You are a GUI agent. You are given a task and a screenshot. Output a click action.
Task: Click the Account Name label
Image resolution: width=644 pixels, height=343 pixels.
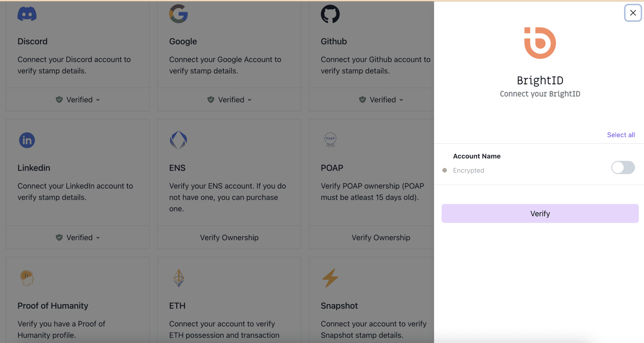coord(477,156)
